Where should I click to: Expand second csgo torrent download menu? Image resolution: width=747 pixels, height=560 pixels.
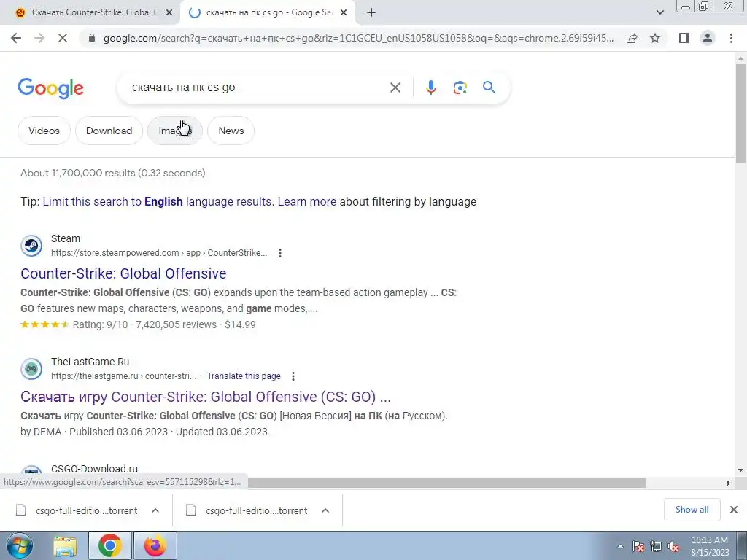tap(325, 510)
